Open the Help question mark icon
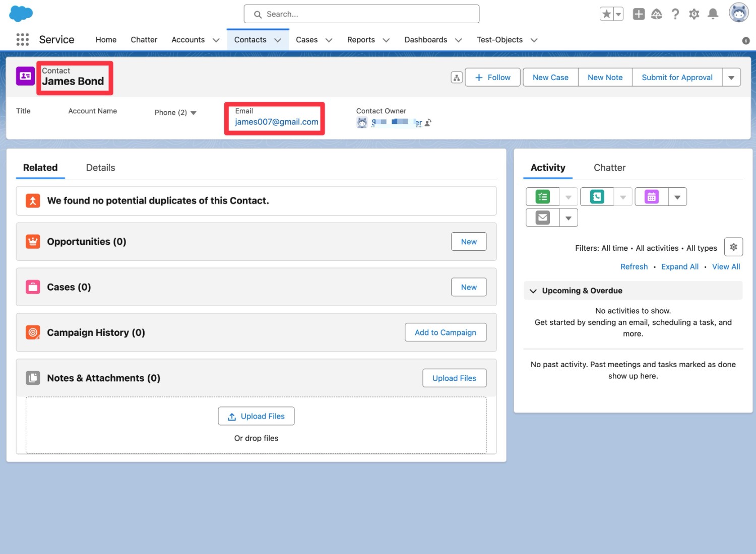 click(x=675, y=14)
